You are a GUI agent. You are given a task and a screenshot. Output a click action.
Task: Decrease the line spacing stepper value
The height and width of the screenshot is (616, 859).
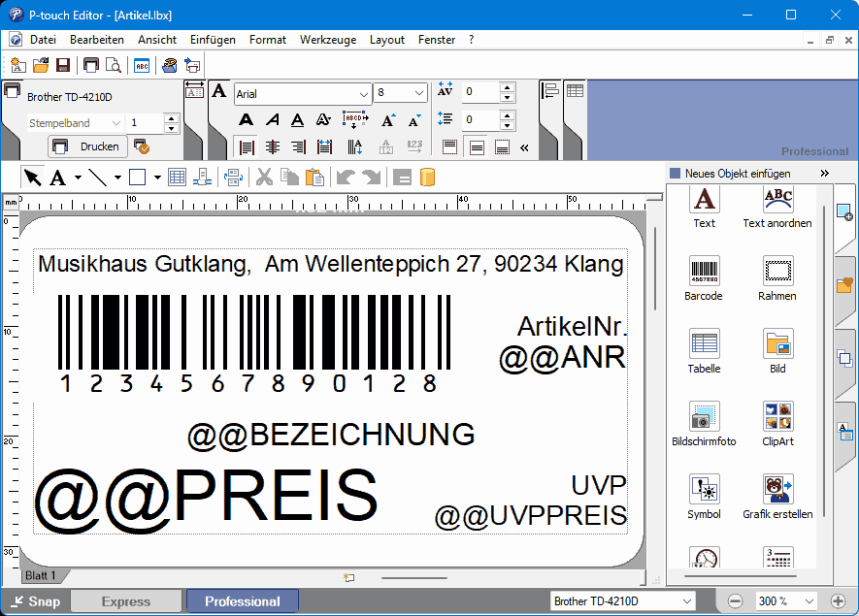(508, 125)
